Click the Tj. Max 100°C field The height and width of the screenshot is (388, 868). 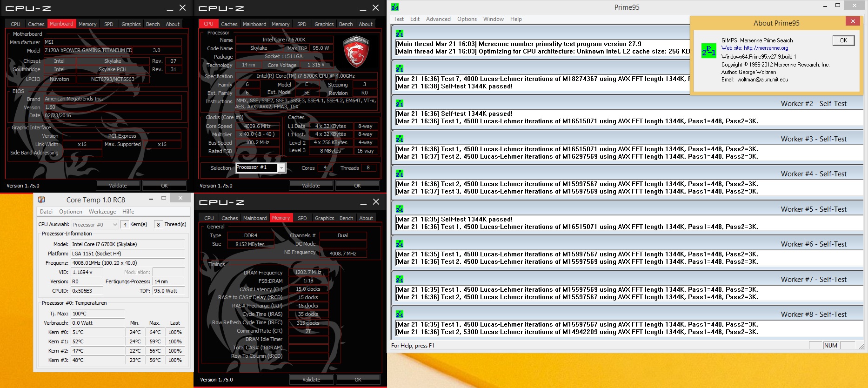98,314
